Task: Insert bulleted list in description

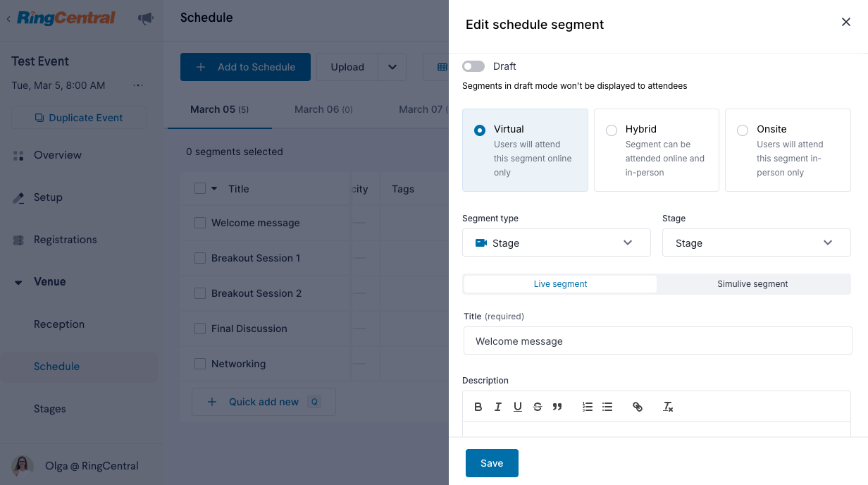Action: pos(607,407)
